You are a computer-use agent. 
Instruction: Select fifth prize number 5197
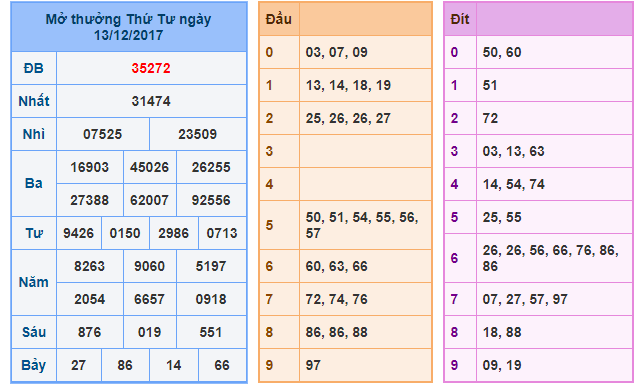point(211,266)
